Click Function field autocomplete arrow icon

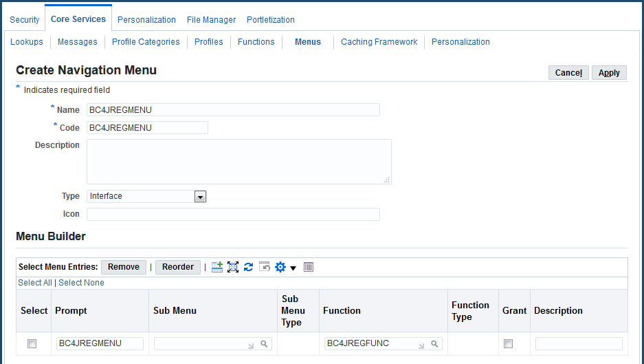pos(421,346)
